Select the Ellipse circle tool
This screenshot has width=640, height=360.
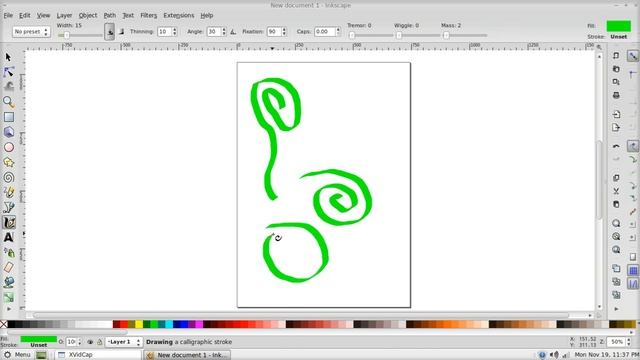click(x=9, y=147)
